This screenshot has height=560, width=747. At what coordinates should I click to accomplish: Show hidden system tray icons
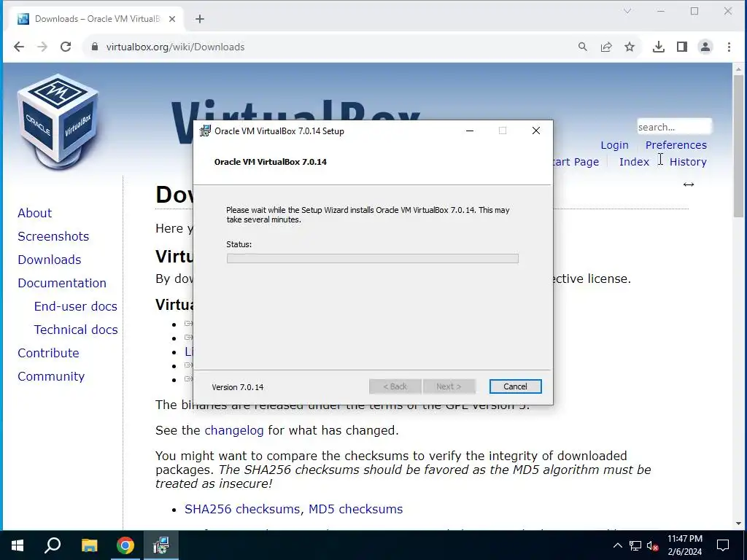(617, 545)
